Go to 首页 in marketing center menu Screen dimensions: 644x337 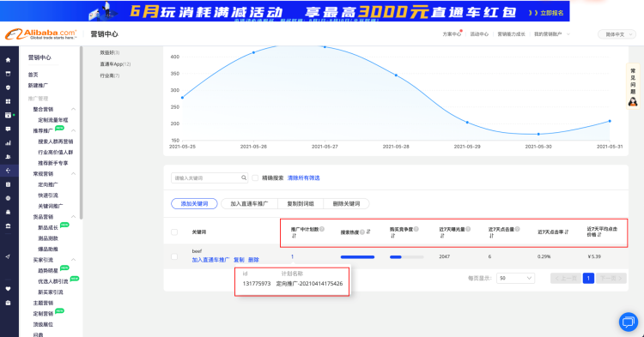[x=33, y=75]
